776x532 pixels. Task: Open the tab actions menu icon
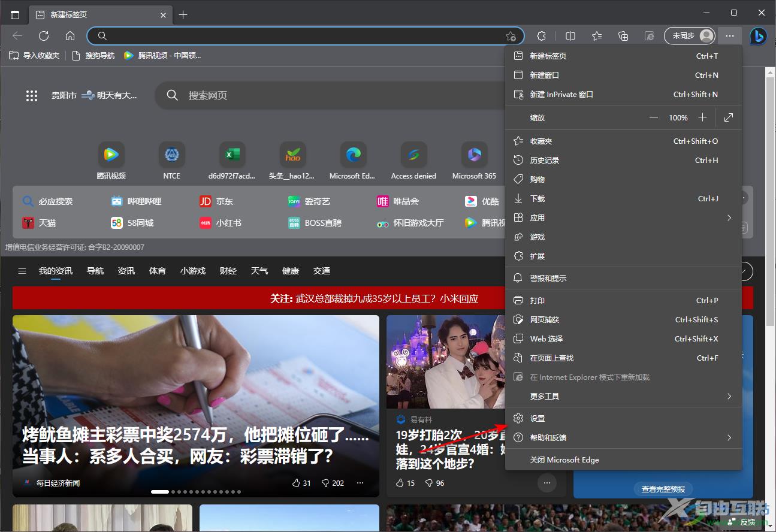tap(15, 15)
